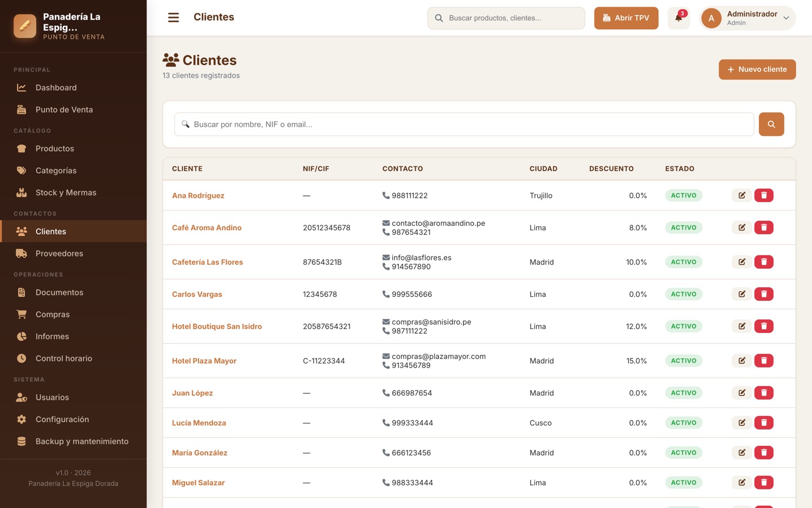The image size is (812, 508).
Task: Click Abrir TPV button
Action: point(626,18)
